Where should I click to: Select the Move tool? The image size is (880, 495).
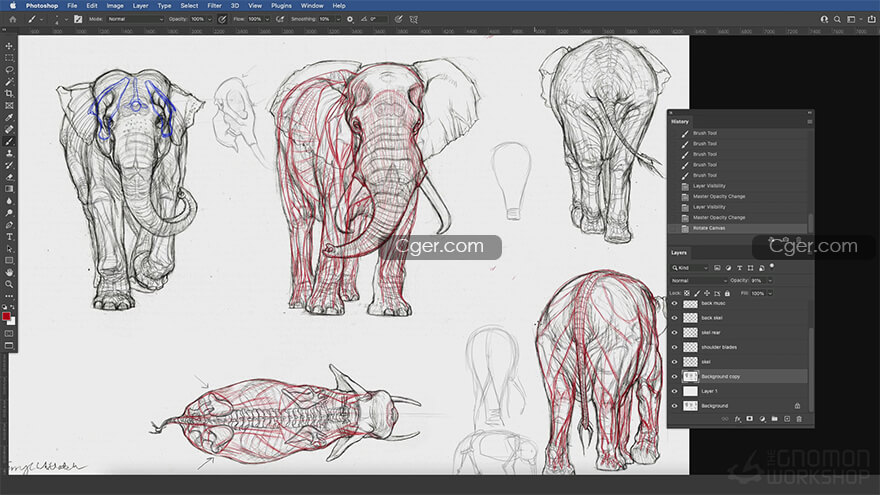[9, 46]
